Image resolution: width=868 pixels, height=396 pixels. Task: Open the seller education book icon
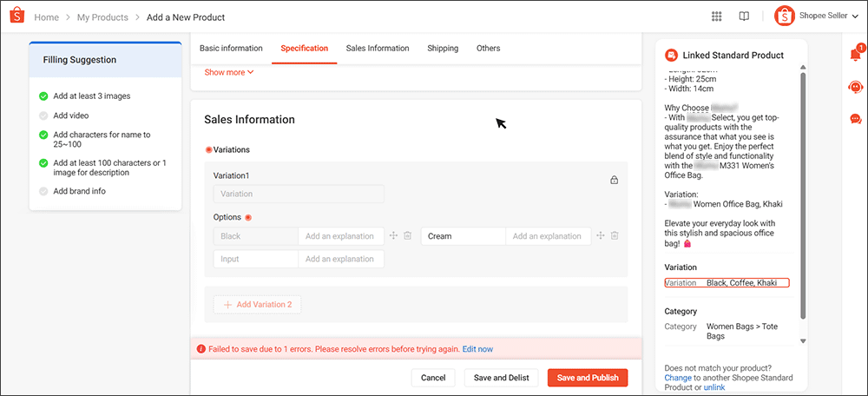pos(744,16)
